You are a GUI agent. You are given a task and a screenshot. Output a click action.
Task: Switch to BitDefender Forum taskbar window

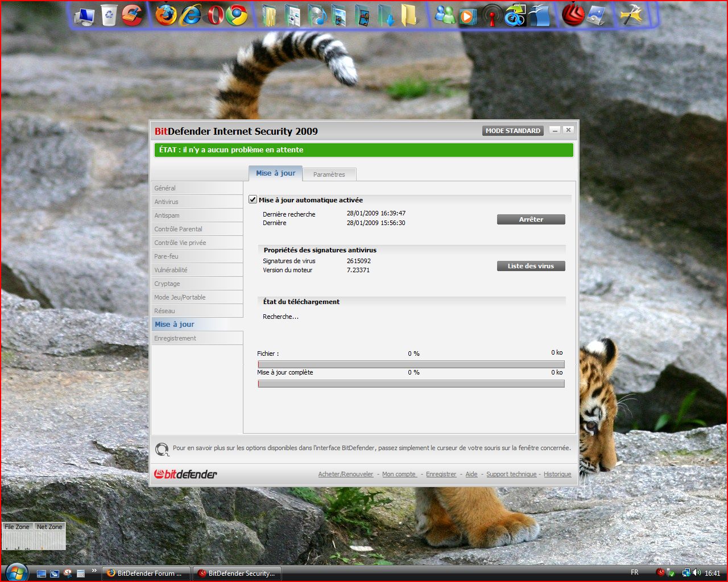coord(147,573)
